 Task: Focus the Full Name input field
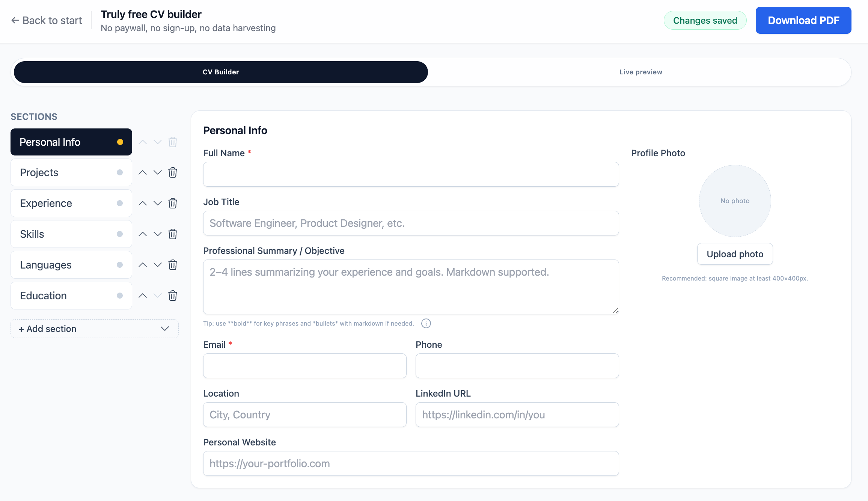coord(411,174)
